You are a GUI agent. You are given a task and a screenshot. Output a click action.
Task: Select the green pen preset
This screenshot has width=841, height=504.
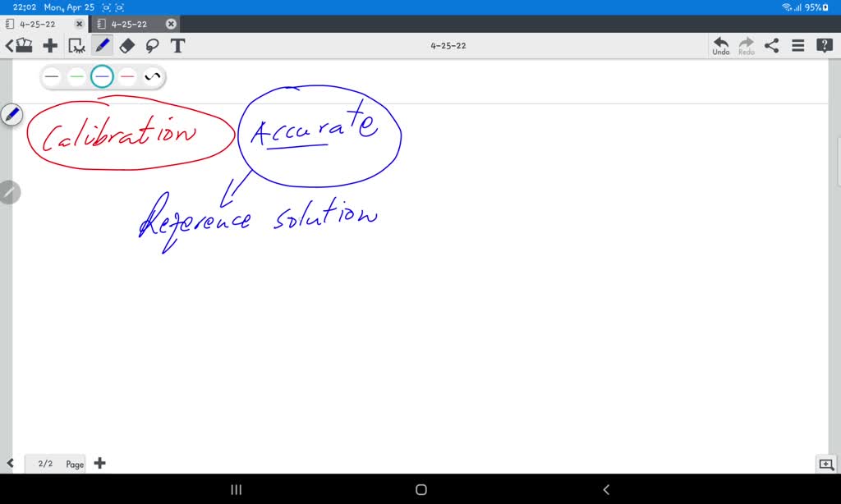[x=76, y=76]
